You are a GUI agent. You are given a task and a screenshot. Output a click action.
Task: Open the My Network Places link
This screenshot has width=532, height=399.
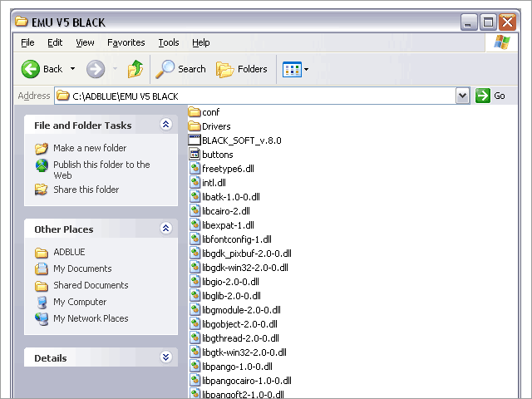91,318
